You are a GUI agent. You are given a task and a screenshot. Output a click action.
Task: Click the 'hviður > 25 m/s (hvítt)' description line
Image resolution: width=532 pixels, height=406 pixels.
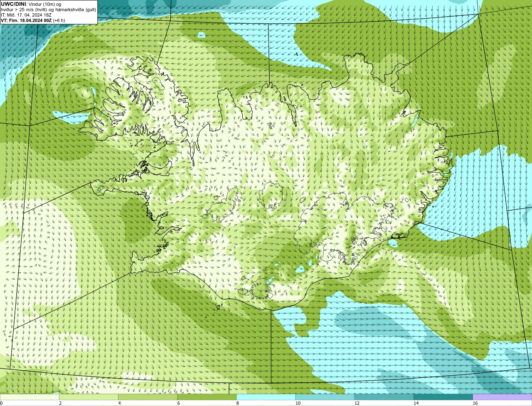click(48, 10)
